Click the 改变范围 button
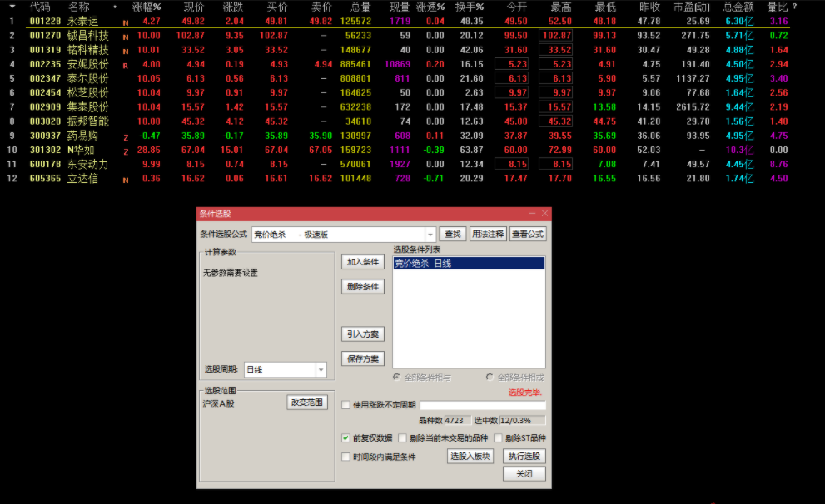This screenshot has width=825, height=504. tap(306, 403)
